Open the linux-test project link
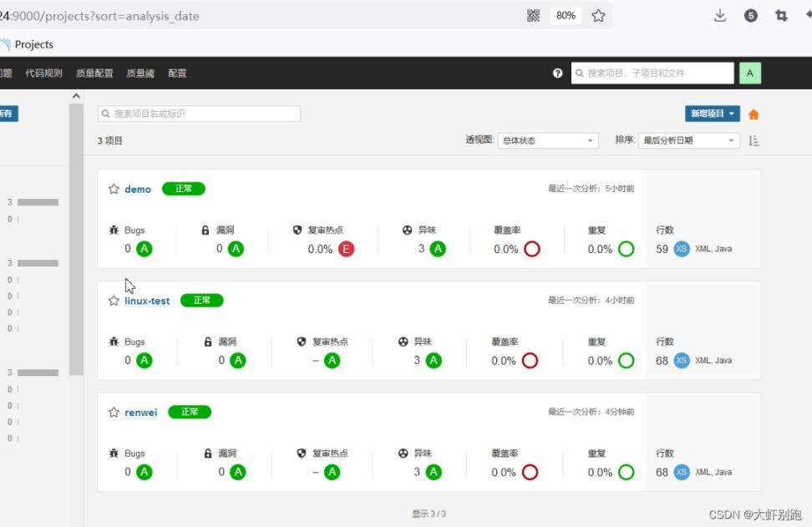 147,301
